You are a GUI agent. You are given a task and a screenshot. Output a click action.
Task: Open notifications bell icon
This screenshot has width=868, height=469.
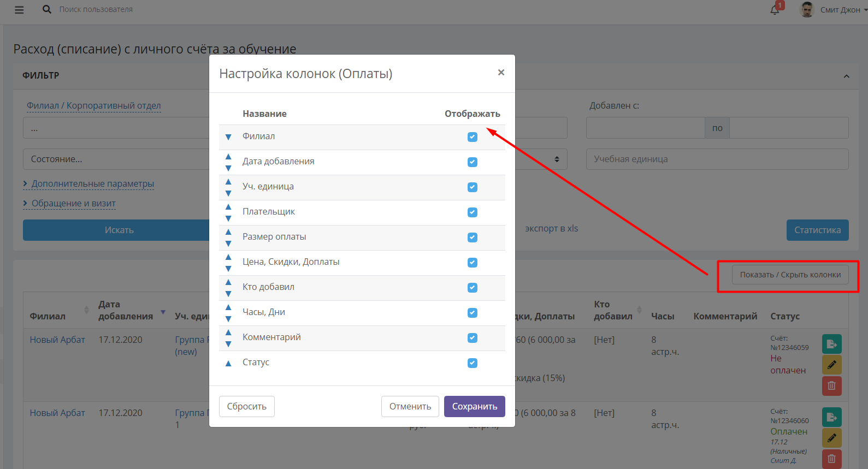pos(775,10)
